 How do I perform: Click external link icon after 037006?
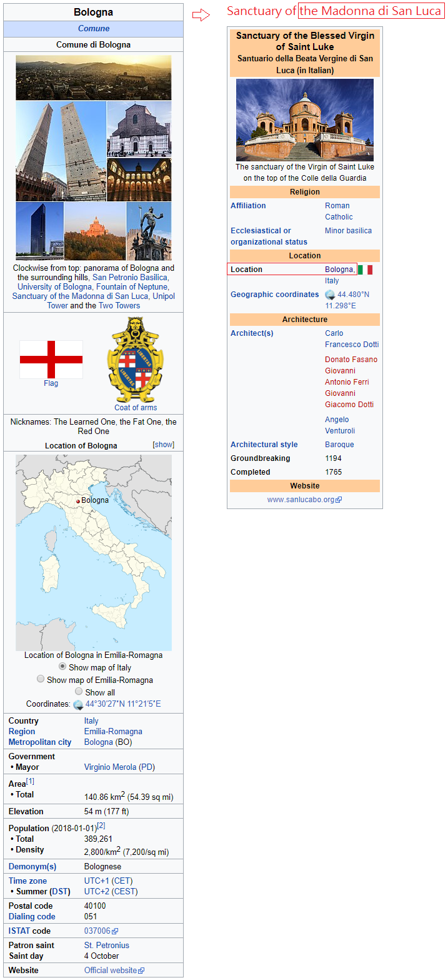click(115, 931)
